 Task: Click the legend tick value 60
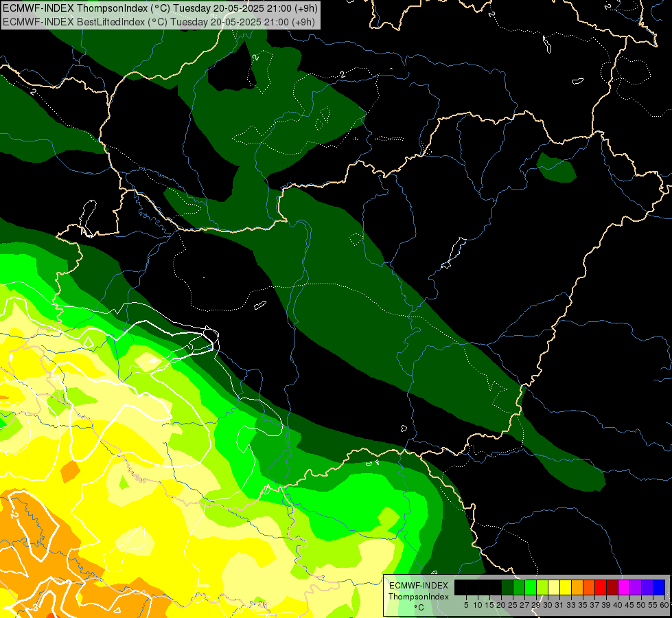pos(664,605)
